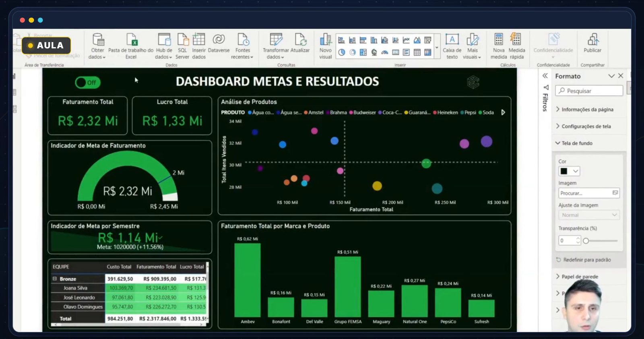Select the line chart visual
The width and height of the screenshot is (644, 339).
pyautogui.click(x=406, y=40)
